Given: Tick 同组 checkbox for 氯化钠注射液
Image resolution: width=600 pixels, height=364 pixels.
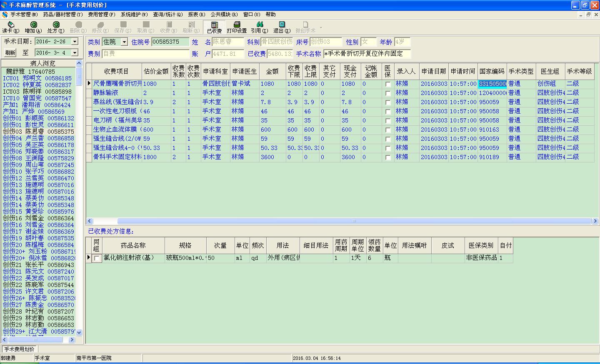Looking at the screenshot, I should coord(97,258).
